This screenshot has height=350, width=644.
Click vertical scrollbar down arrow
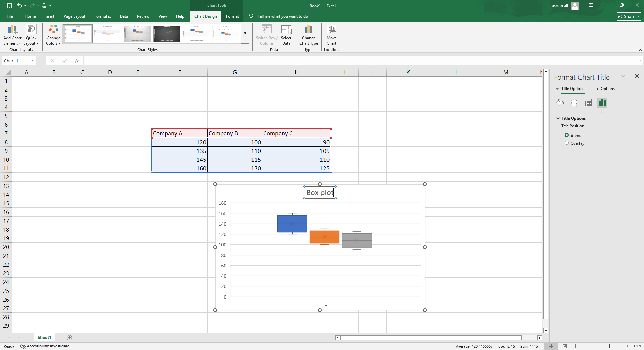(546, 331)
